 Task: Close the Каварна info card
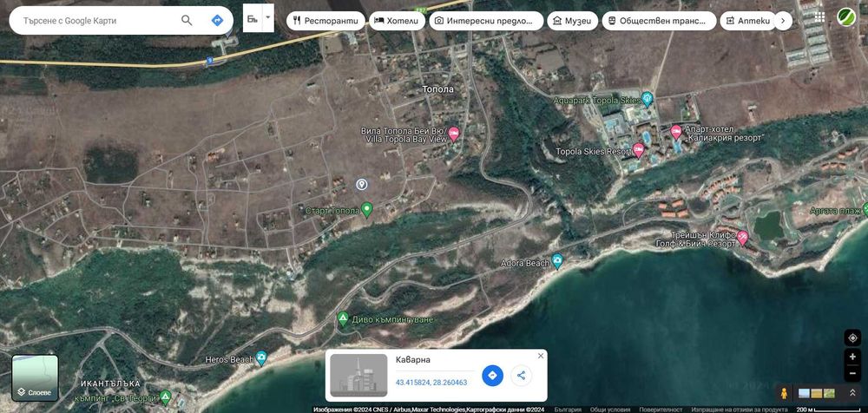pyautogui.click(x=541, y=356)
